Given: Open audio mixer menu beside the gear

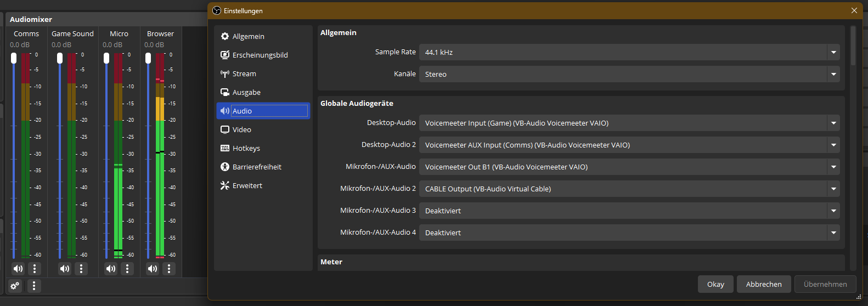Looking at the screenshot, I should tap(34, 286).
